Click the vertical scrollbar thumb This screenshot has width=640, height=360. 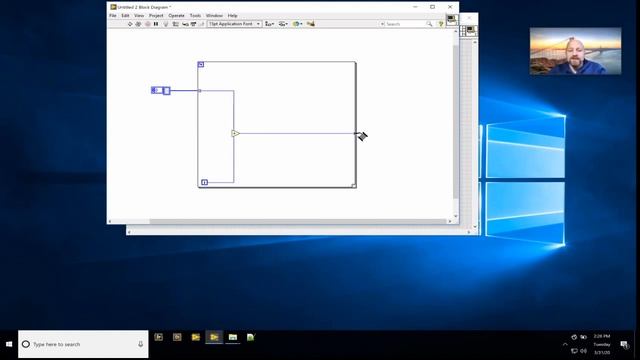(456, 122)
